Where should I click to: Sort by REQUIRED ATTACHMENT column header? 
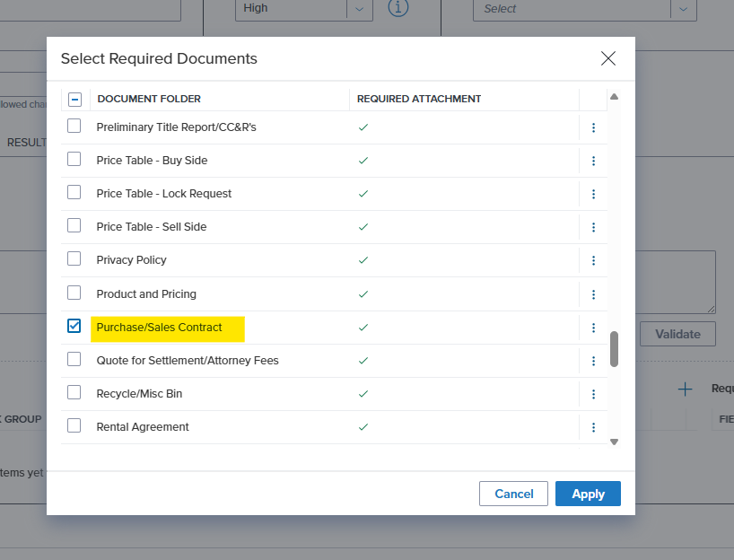419,99
